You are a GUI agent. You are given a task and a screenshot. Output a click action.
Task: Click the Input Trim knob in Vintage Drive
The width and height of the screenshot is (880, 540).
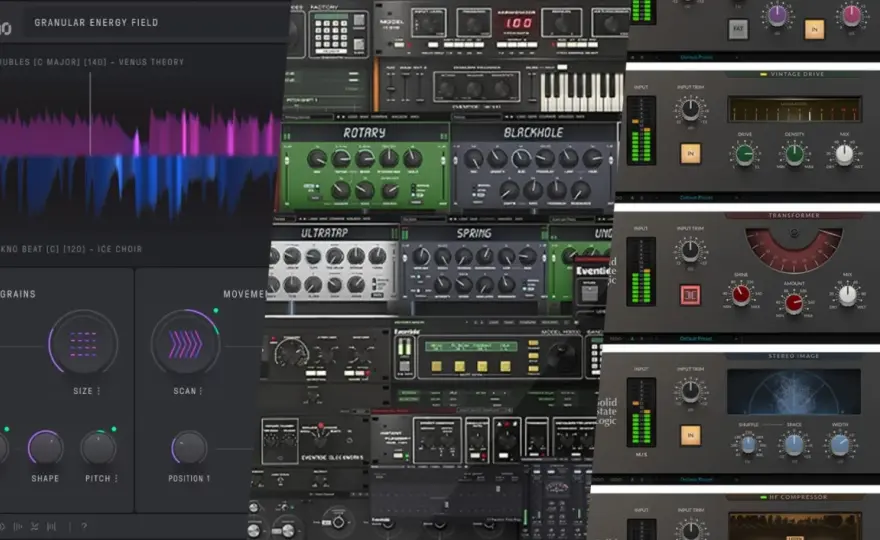(x=690, y=108)
